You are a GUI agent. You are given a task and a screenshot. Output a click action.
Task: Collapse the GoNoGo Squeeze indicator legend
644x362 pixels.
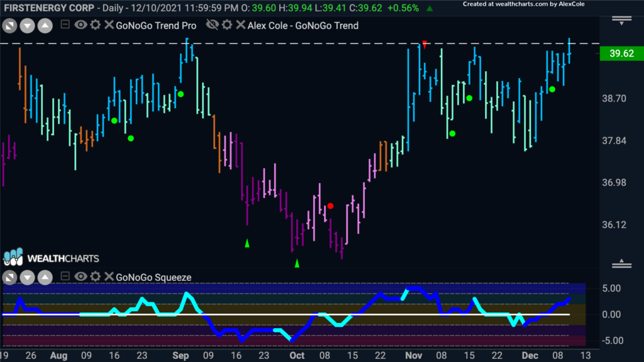(65, 277)
